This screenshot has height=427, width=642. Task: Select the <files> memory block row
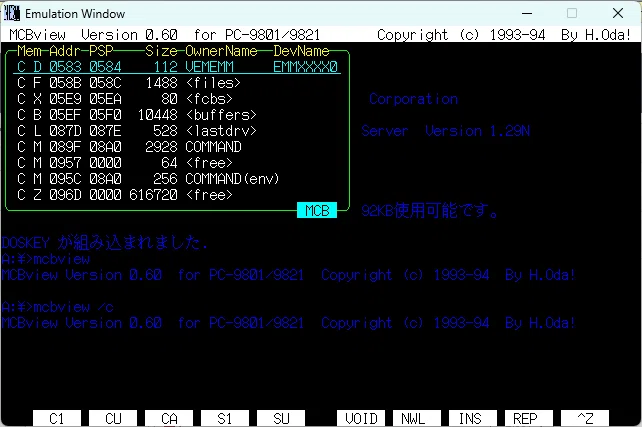click(x=177, y=83)
